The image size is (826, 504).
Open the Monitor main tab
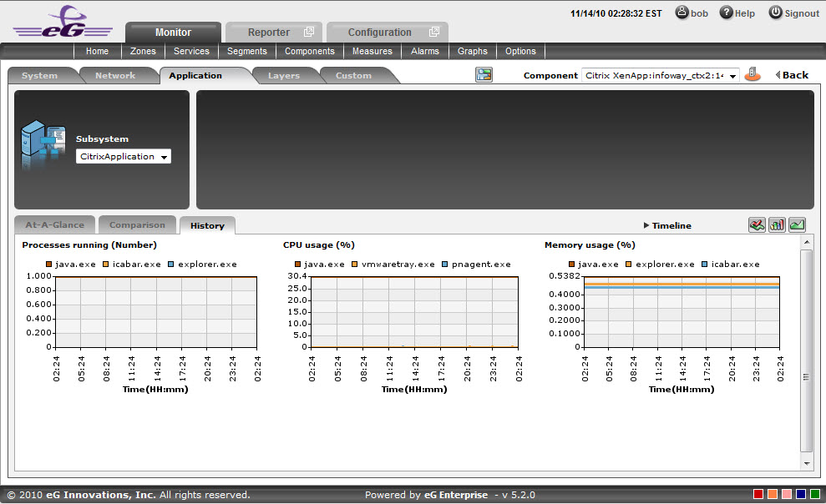pos(174,32)
